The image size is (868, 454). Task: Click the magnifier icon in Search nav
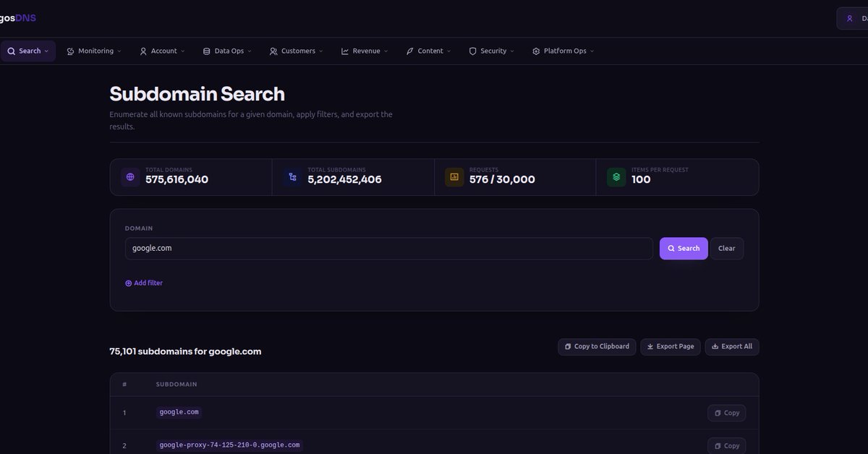point(11,51)
